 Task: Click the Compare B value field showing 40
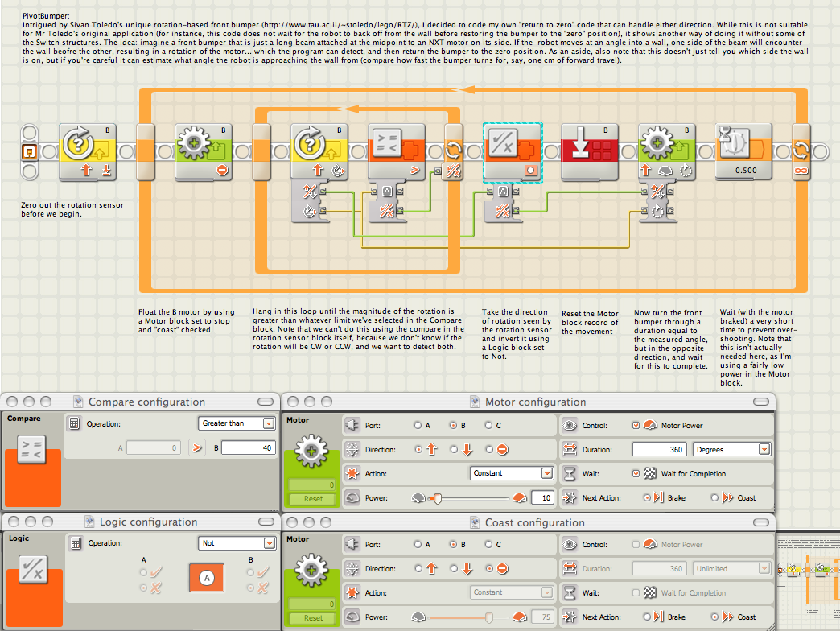click(248, 447)
